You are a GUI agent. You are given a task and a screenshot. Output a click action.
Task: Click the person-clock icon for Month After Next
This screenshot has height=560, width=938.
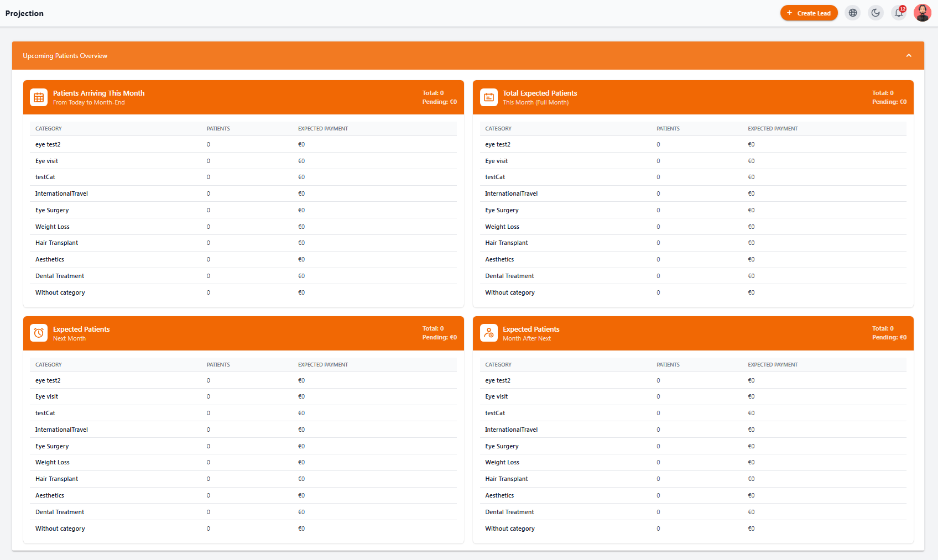(x=489, y=333)
